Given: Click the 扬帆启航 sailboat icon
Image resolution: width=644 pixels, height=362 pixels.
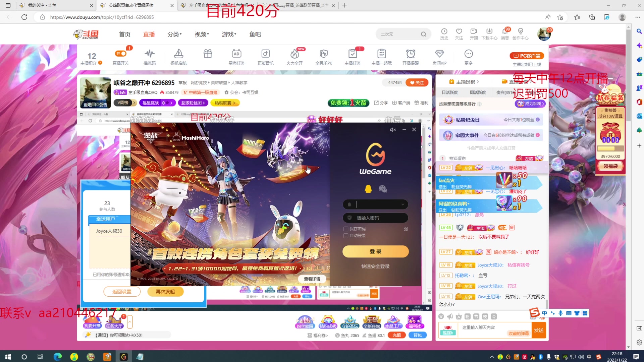Looking at the screenshot, I should pyautogui.click(x=178, y=54).
